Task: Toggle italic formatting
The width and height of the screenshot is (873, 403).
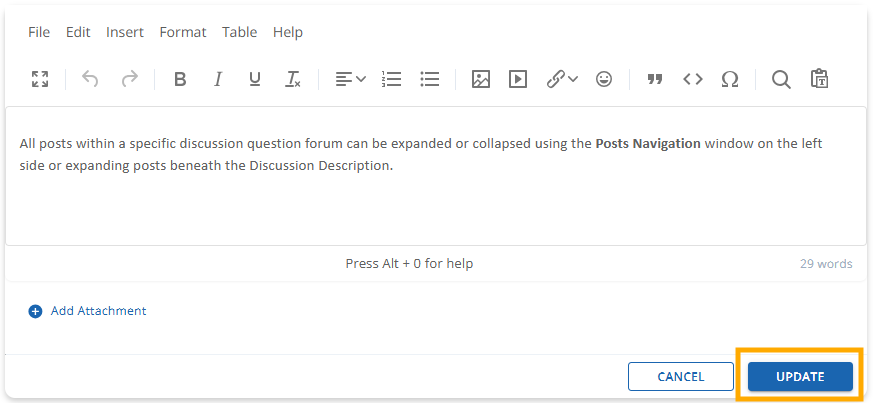Action: pyautogui.click(x=217, y=79)
